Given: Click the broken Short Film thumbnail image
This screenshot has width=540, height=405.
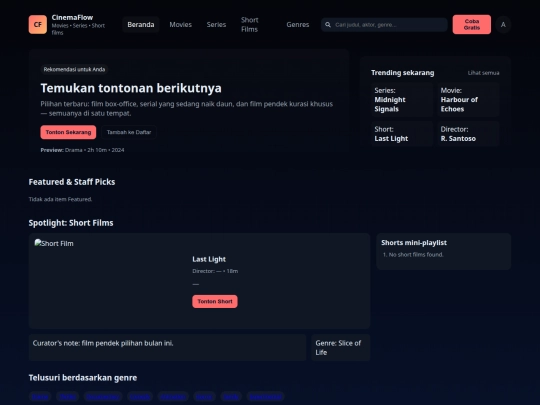Looking at the screenshot, I should tap(54, 243).
